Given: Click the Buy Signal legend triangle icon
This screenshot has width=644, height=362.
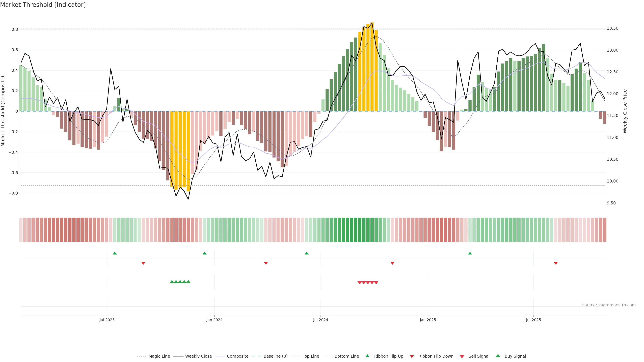Looking at the screenshot, I should (498, 356).
